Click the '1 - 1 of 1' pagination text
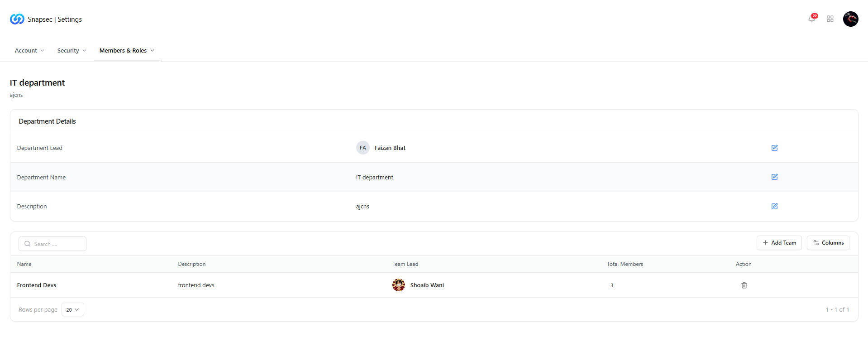Image resolution: width=868 pixels, height=342 pixels. click(837, 309)
